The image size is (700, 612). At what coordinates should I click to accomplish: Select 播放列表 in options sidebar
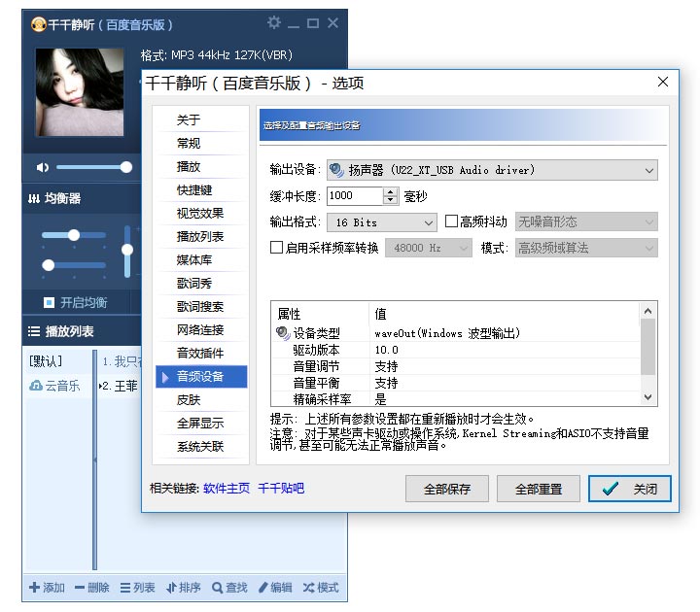click(x=201, y=236)
